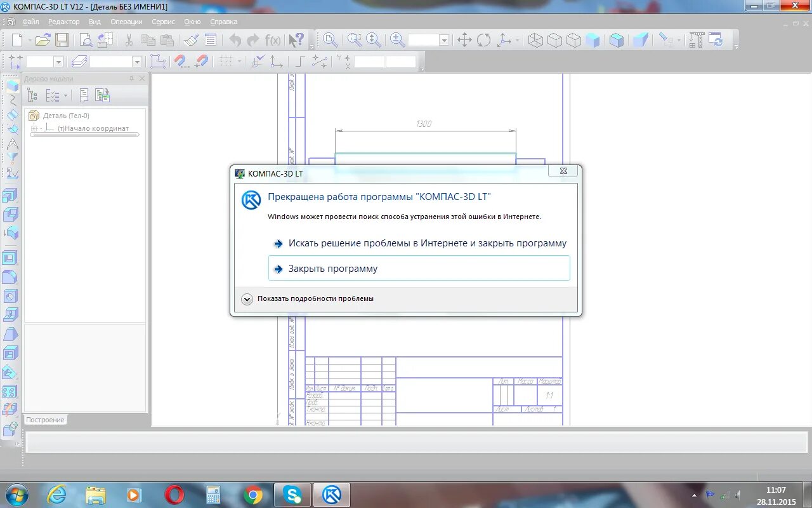Click Закрыть программу in the error dialog
The height and width of the screenshot is (508, 812).
pos(419,268)
